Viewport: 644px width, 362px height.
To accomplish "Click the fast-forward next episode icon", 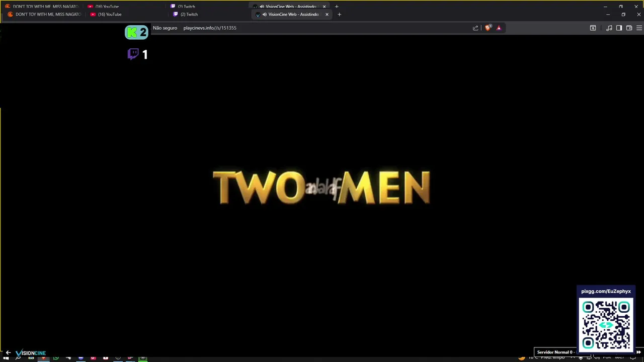I will pos(638,352).
